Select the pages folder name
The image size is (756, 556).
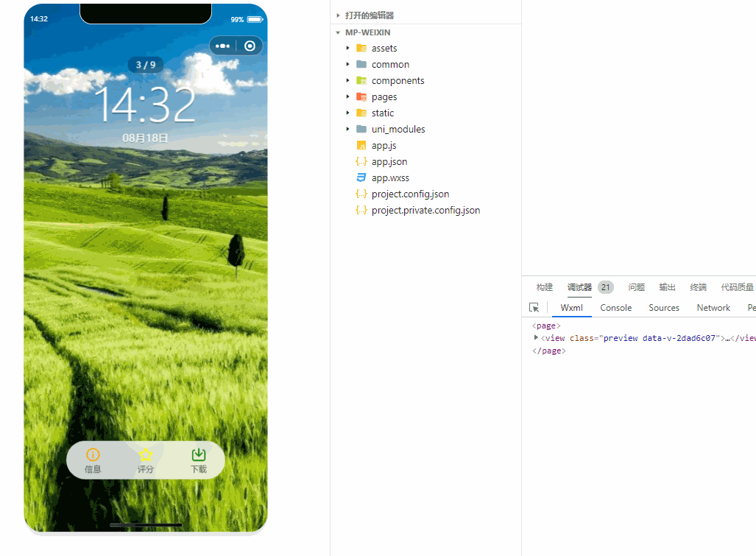(x=384, y=97)
